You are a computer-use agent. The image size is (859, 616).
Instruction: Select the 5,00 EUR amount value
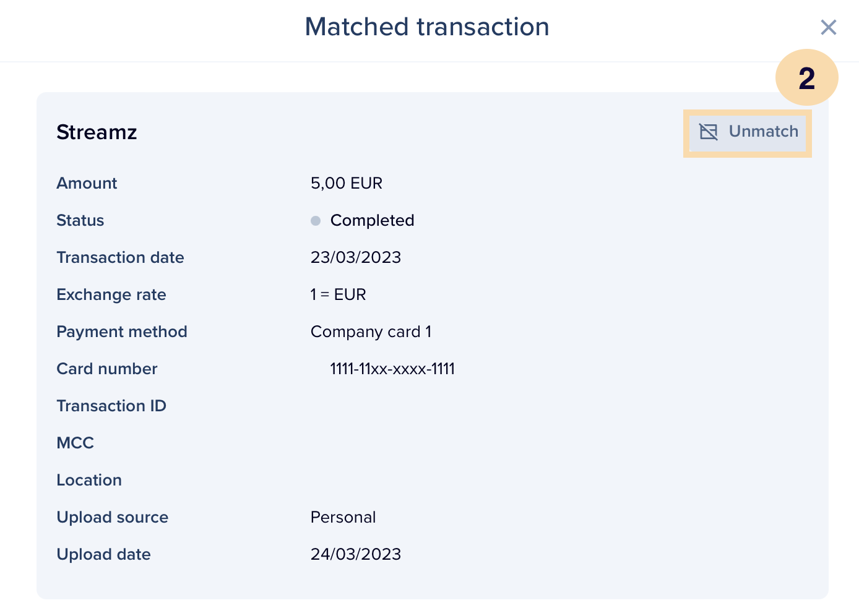[347, 183]
